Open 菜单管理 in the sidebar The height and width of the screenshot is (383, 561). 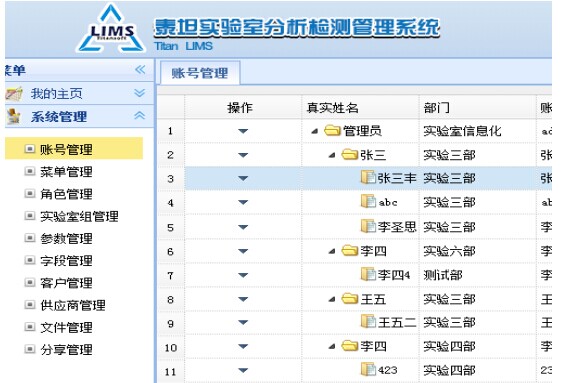66,172
